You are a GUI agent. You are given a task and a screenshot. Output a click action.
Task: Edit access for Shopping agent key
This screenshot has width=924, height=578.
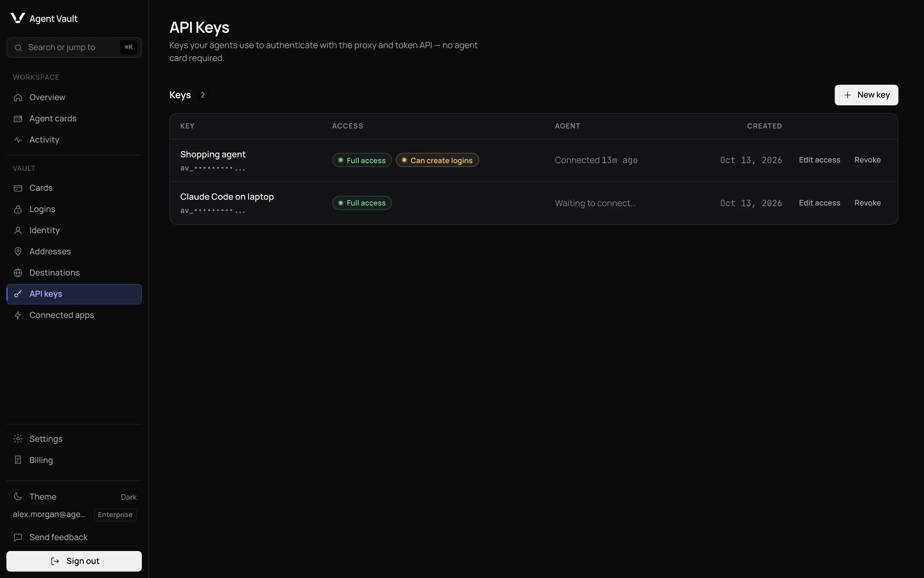click(819, 160)
